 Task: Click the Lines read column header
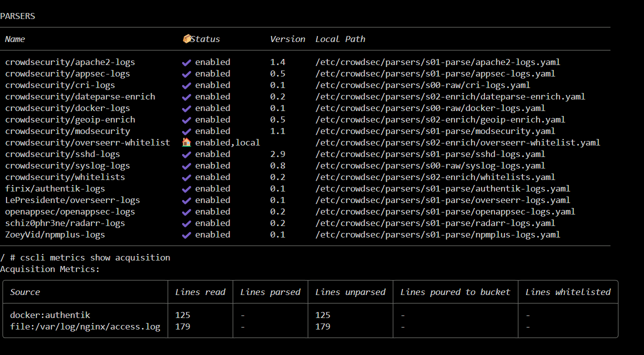click(200, 292)
